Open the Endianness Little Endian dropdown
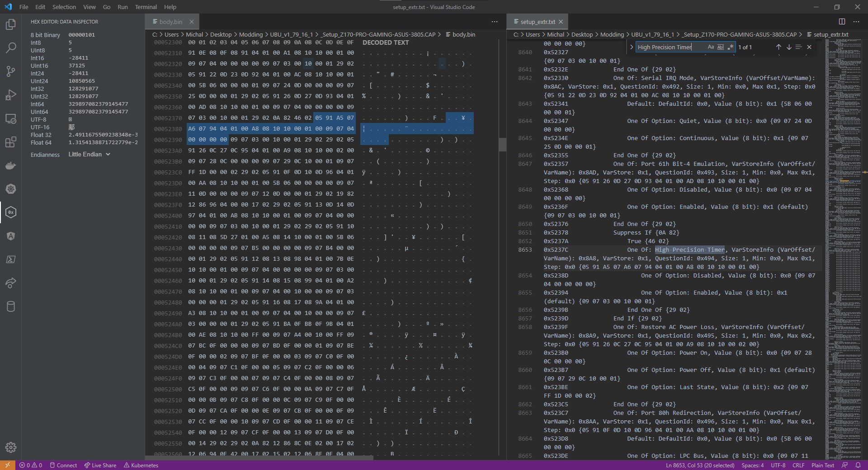Viewport: 868px width, 470px height. tap(90, 154)
